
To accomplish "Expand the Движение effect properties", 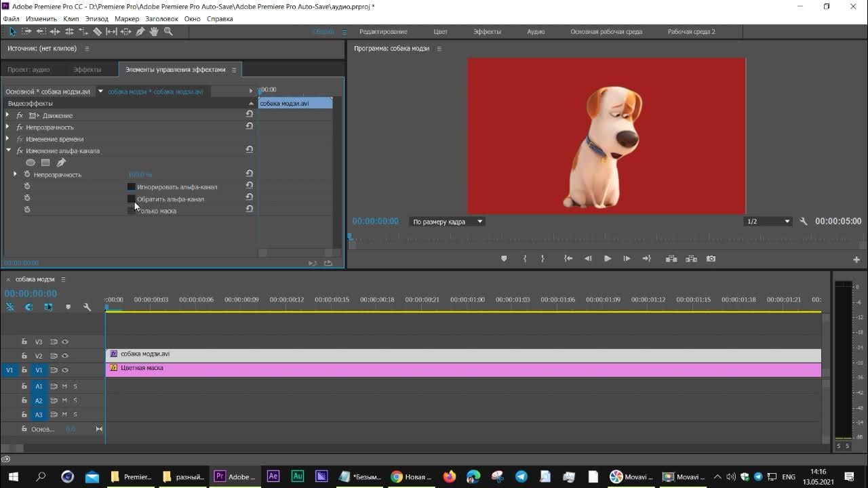I will pyautogui.click(x=7, y=115).
